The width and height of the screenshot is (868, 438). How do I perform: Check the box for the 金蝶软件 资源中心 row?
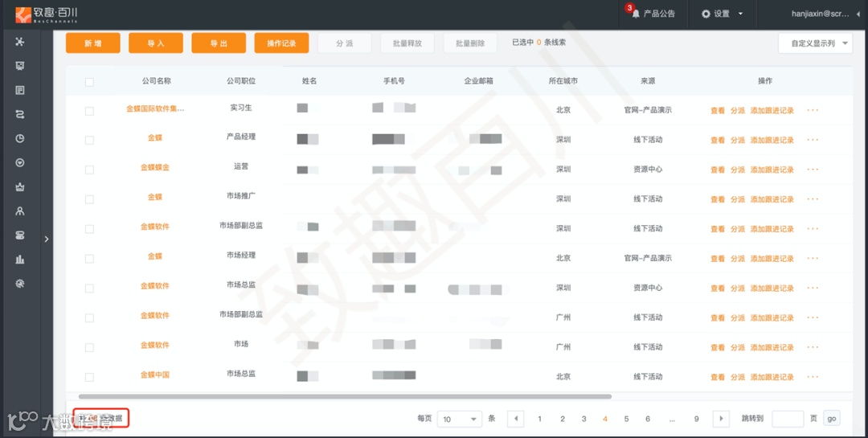pos(89,289)
